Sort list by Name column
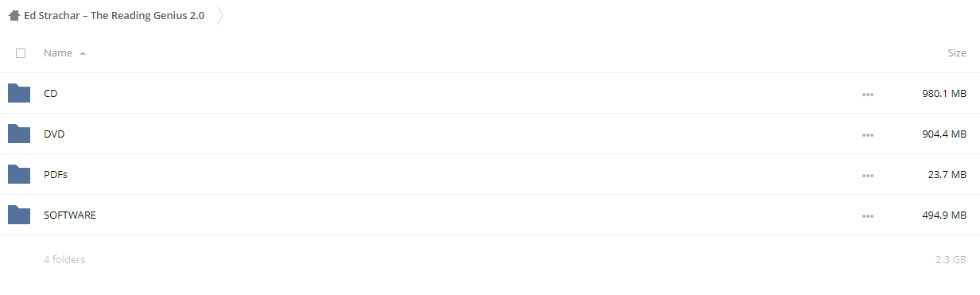980x295 pixels. (x=58, y=52)
